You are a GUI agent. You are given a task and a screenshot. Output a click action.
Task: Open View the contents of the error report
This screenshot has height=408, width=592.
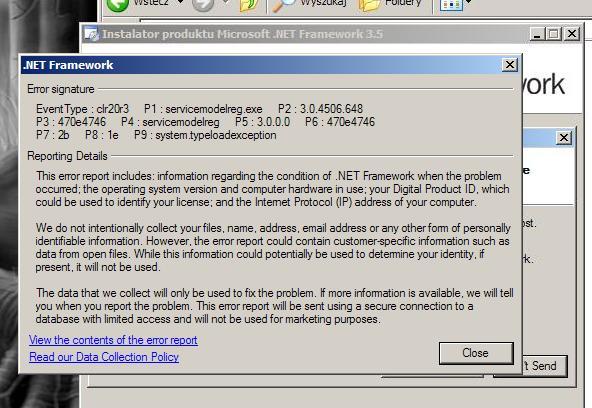tap(113, 340)
